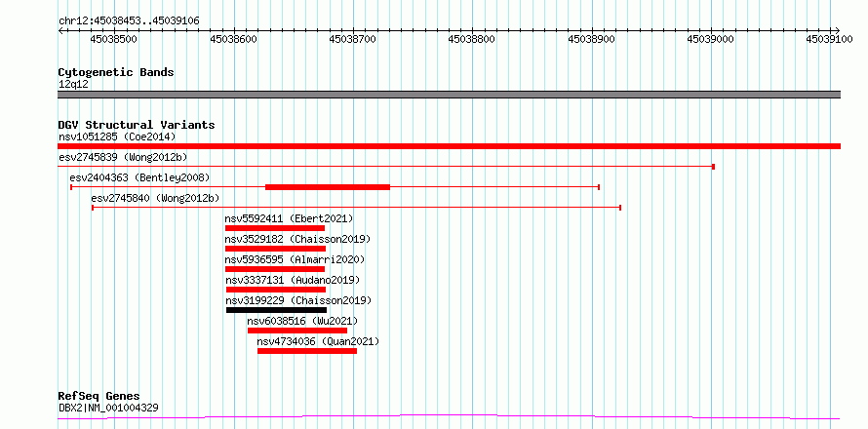Click the esv2745840 (Wong2012b) label
Screen dimensions: 868x429
coord(155,198)
